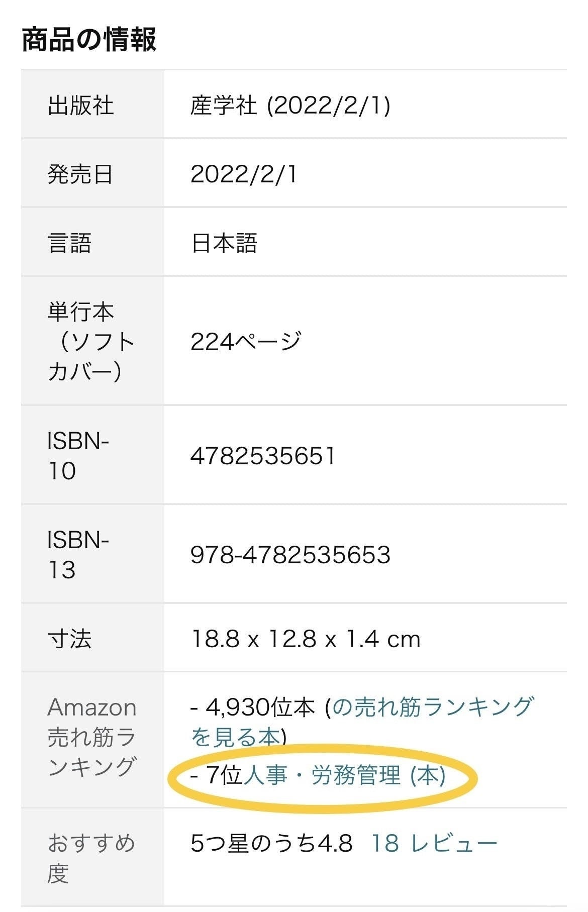Image resolution: width=588 pixels, height=912 pixels.
Task: Click the おすすめ度 row label
Action: pos(91,858)
